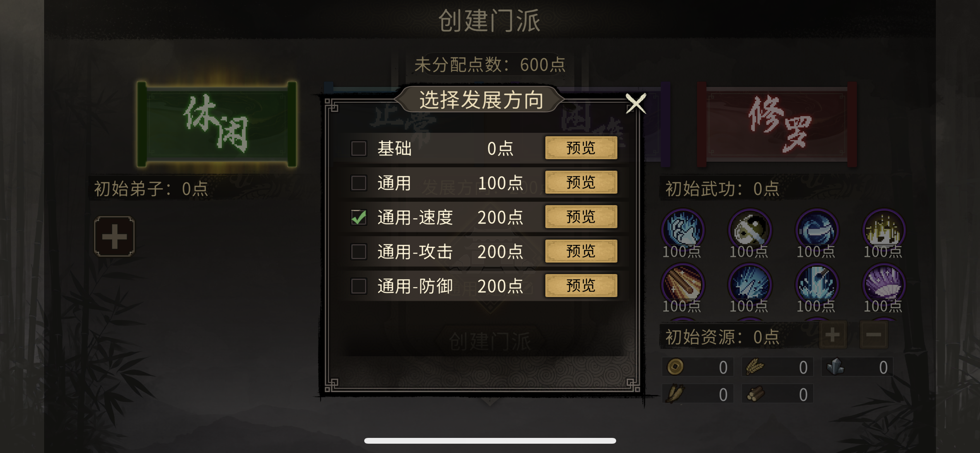Viewport: 980px width, 453px height.
Task: Select the yin-yang martial skill icon
Action: tap(750, 229)
